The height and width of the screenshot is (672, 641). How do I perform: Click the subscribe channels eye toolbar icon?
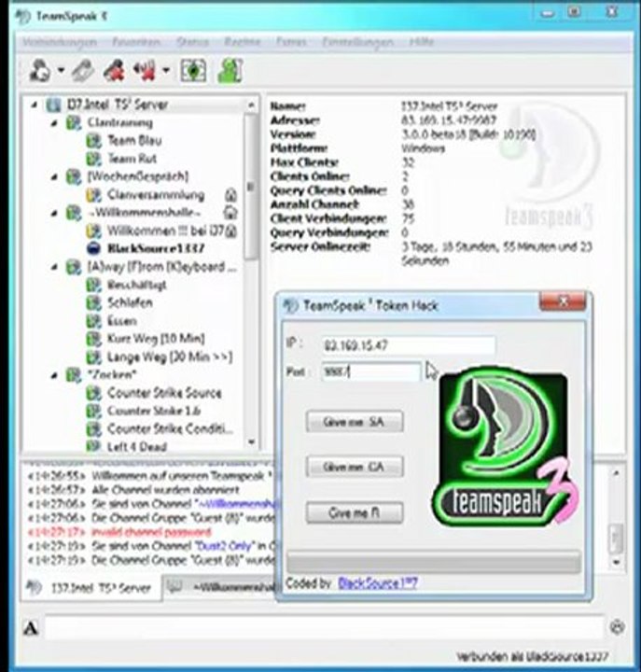click(193, 71)
